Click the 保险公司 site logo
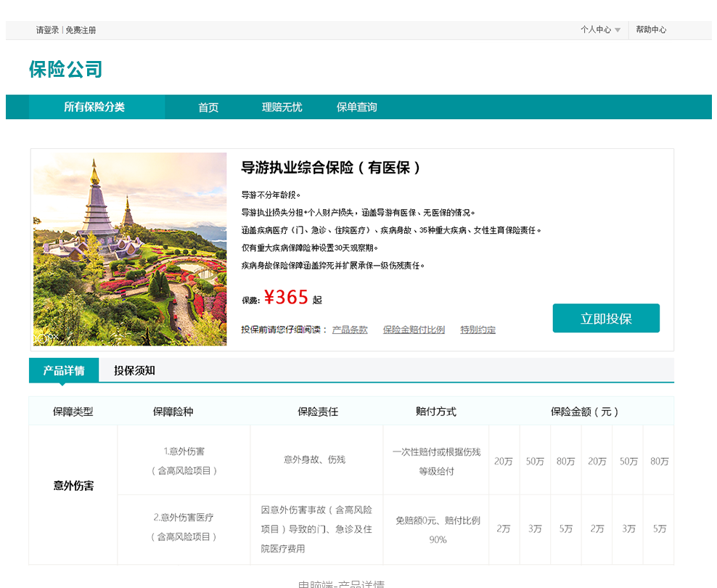Image resolution: width=717 pixels, height=588 pixels. tap(65, 70)
